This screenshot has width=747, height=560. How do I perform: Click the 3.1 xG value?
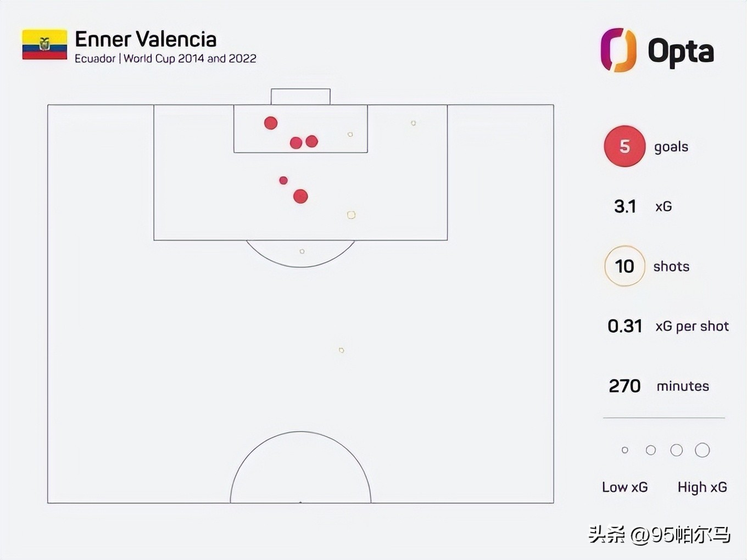point(625,206)
